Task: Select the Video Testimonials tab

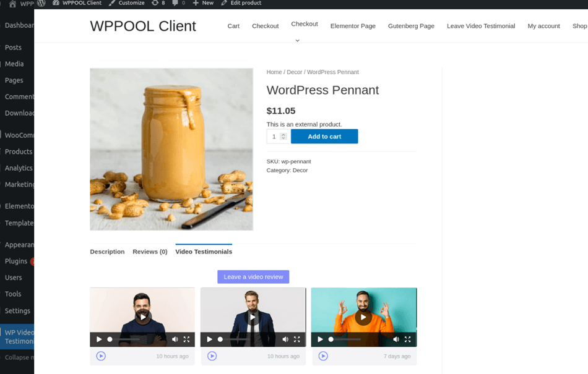Action: pos(204,252)
